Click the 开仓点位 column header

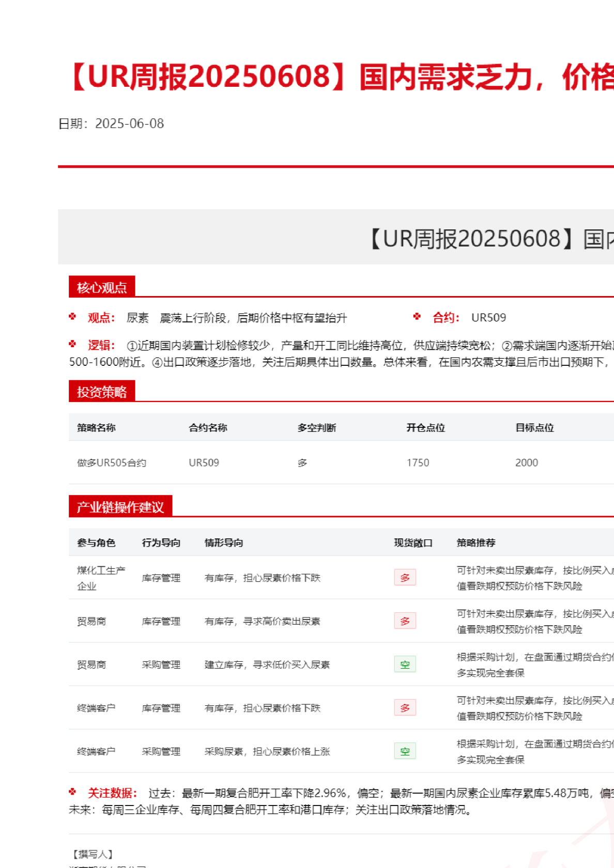coord(425,428)
